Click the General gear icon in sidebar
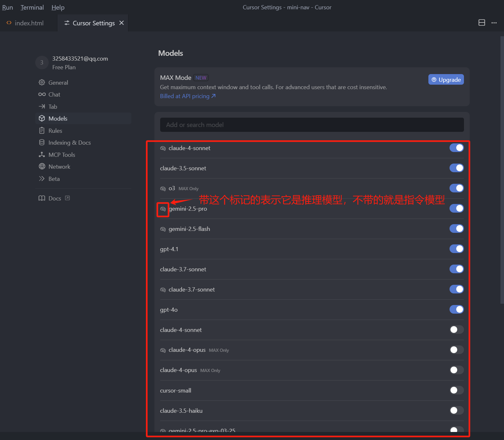504x440 pixels. [42, 82]
